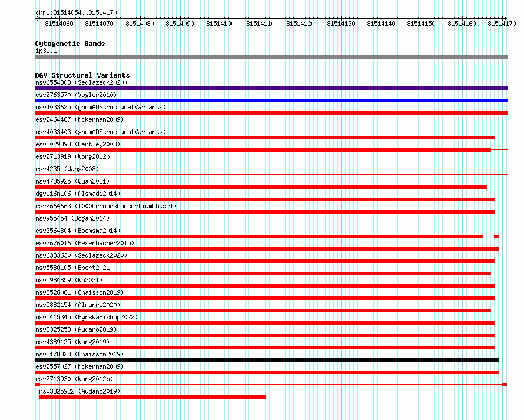This screenshot has width=524, height=420.
Task: Click ruler position 81514070
Action: (x=99, y=24)
